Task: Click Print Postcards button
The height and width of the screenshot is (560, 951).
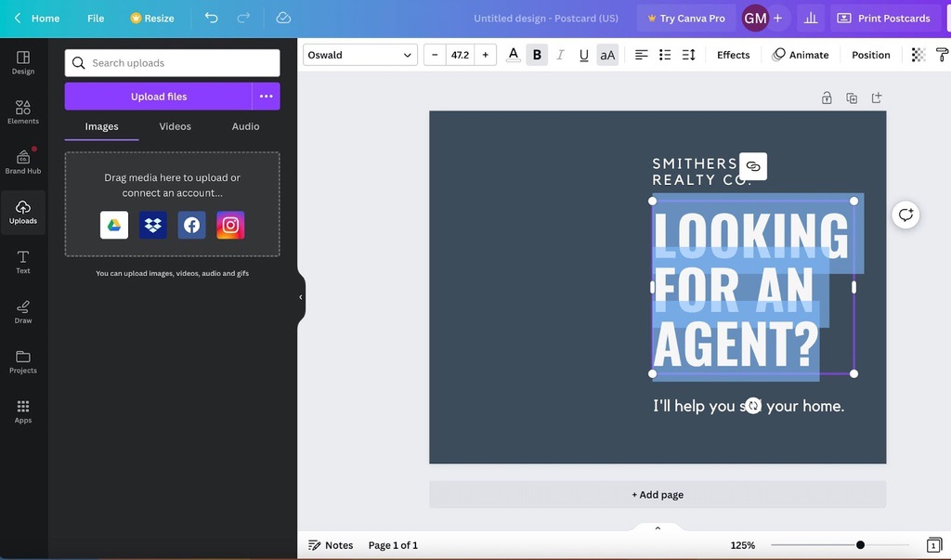Action: 884,19
